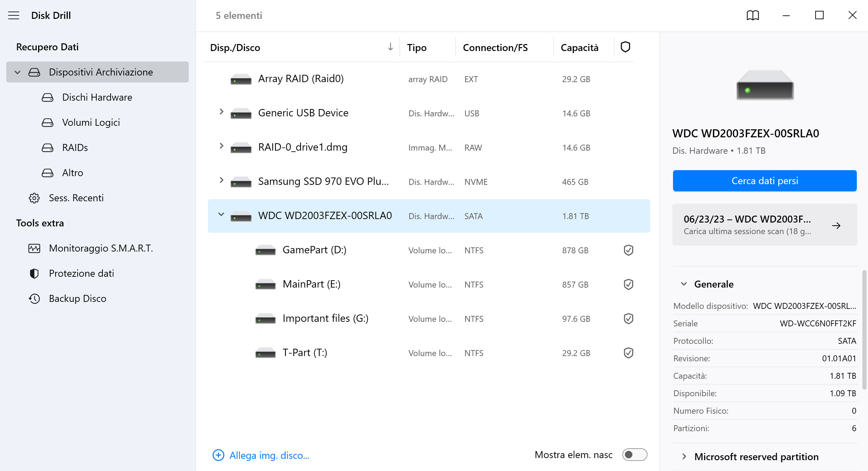Click the Volumi Logici drive icon

pyautogui.click(x=48, y=122)
